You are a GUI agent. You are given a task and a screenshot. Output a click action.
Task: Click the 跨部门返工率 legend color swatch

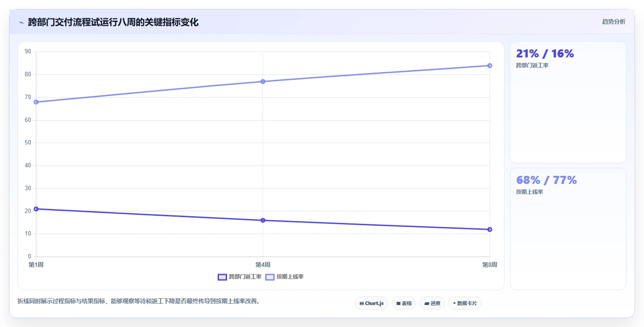(x=222, y=277)
